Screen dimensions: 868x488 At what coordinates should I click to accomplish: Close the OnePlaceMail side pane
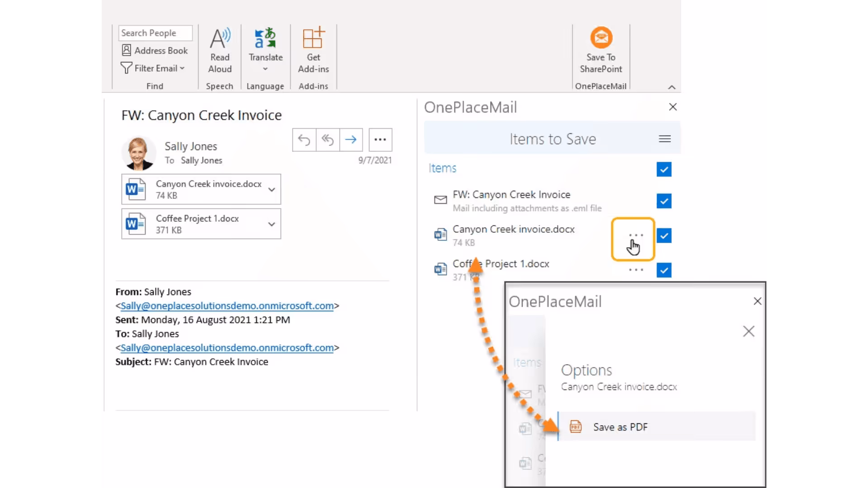click(x=673, y=107)
